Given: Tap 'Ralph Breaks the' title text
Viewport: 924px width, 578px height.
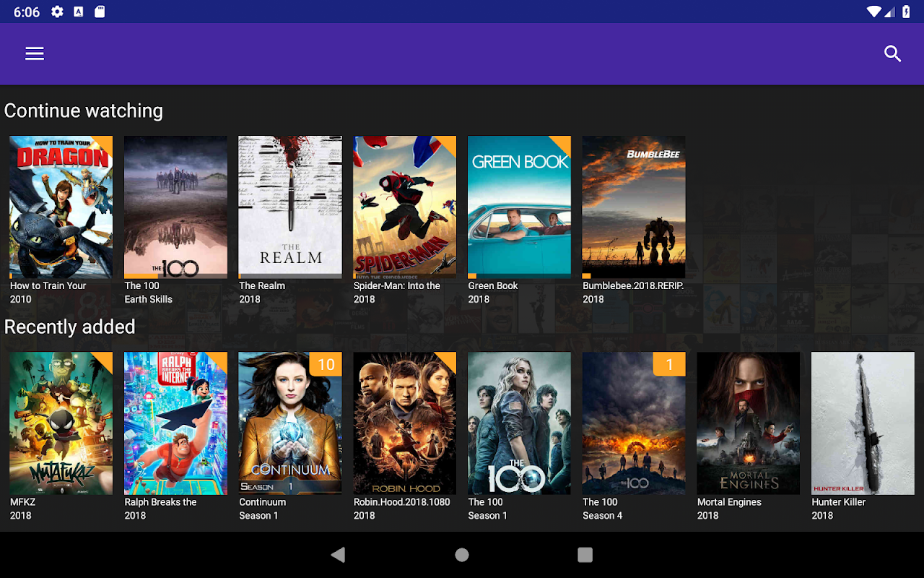Looking at the screenshot, I should click(x=161, y=502).
